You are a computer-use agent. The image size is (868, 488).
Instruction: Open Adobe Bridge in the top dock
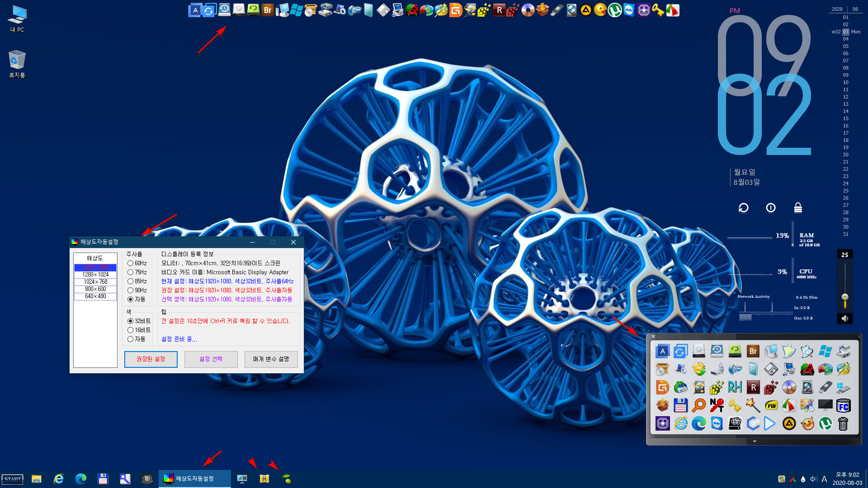268,10
